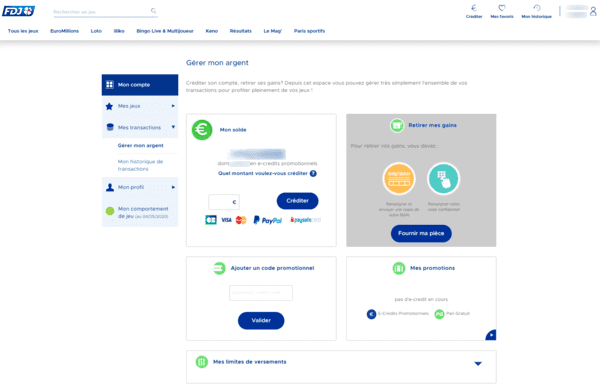Open Bingo Live & Multijoueur menu
The width and height of the screenshot is (600, 387).
click(165, 31)
